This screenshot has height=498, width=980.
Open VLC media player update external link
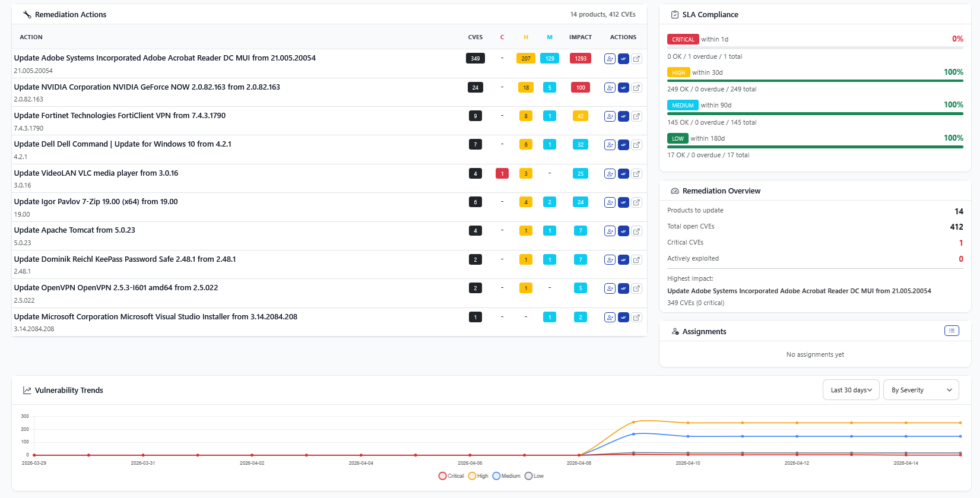[637, 174]
